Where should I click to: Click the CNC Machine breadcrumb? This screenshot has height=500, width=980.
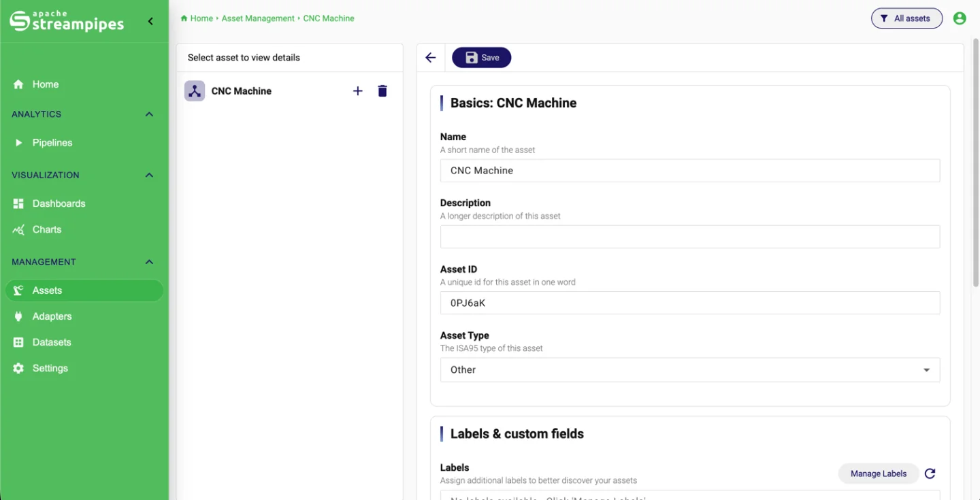click(x=329, y=18)
